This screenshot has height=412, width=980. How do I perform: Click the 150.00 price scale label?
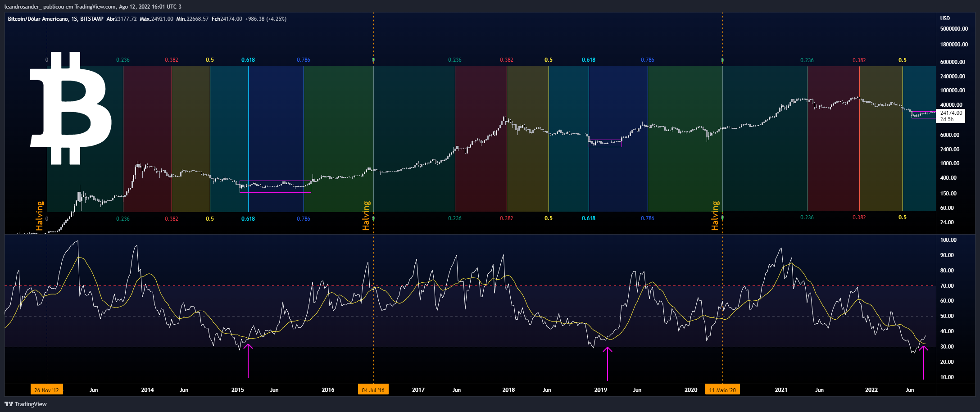(948, 194)
